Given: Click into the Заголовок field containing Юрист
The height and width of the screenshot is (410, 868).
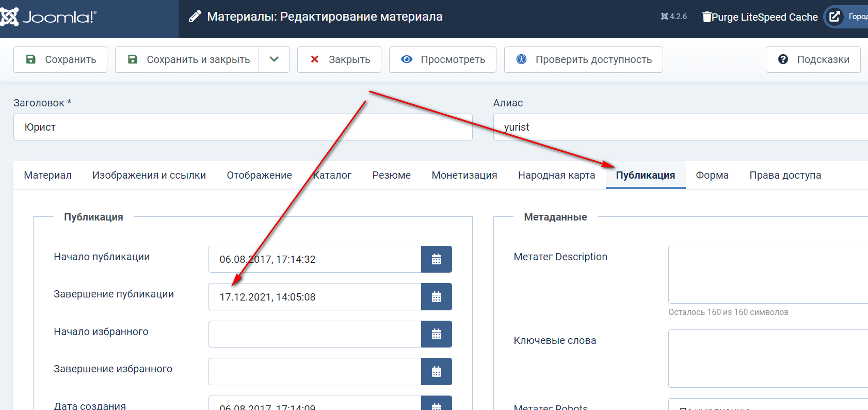Looking at the screenshot, I should (243, 127).
